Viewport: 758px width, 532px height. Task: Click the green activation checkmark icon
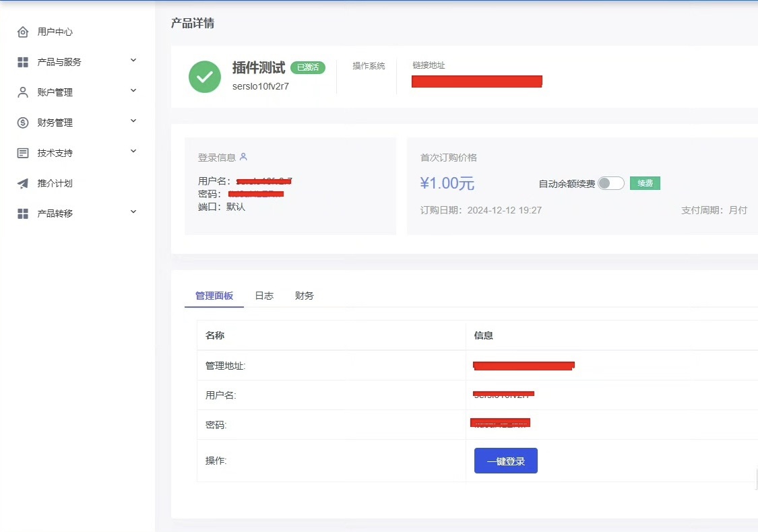204,77
